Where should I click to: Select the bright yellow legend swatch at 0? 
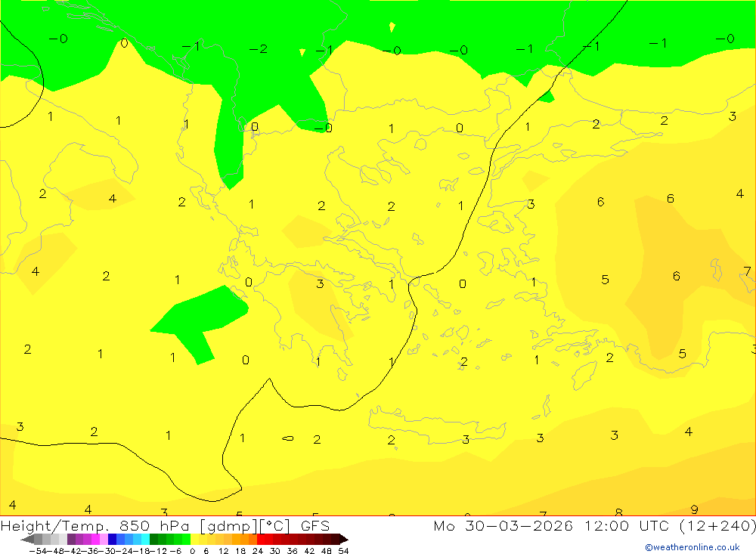click(194, 539)
